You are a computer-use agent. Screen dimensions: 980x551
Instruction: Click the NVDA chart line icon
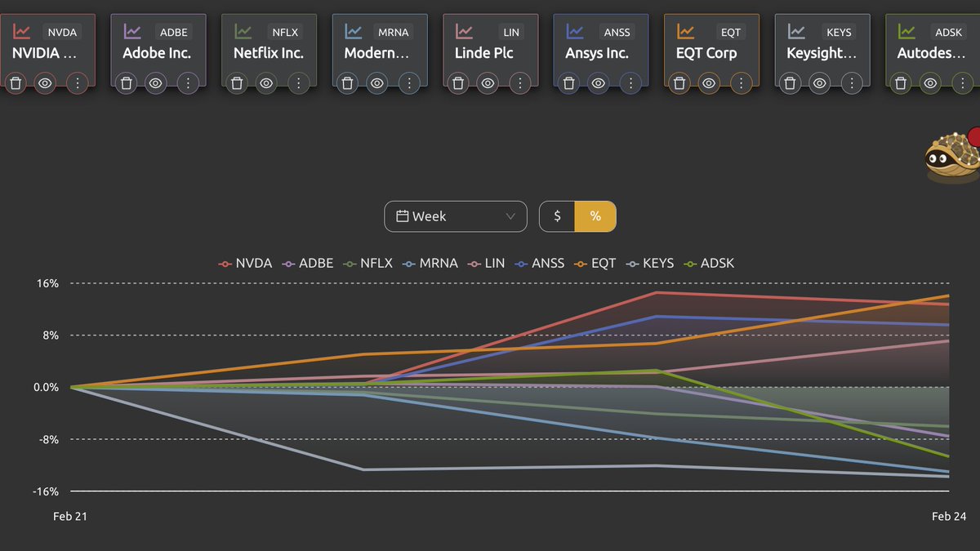pos(21,32)
